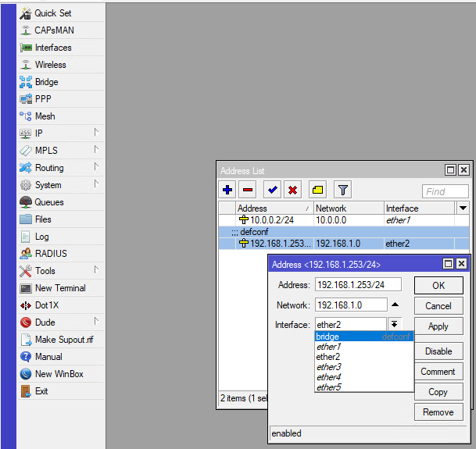
Task: Click the Copy button
Action: coord(438,392)
